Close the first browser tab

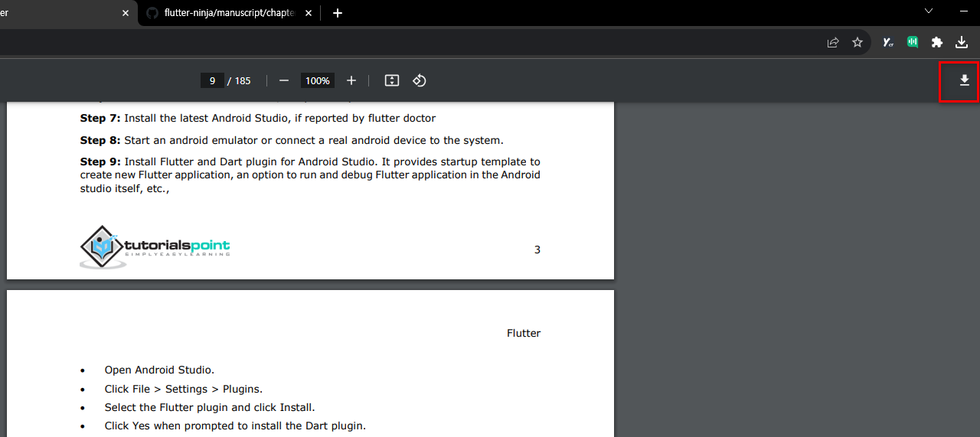pyautogui.click(x=126, y=13)
